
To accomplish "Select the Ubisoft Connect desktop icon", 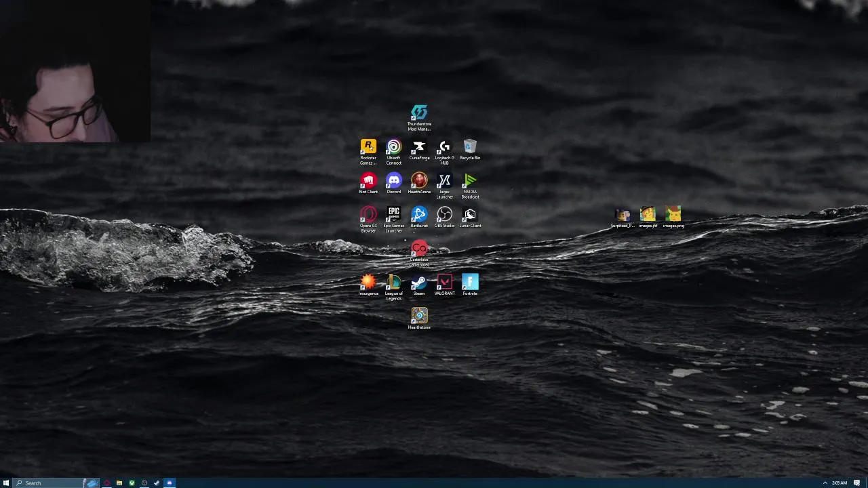I will tap(394, 152).
